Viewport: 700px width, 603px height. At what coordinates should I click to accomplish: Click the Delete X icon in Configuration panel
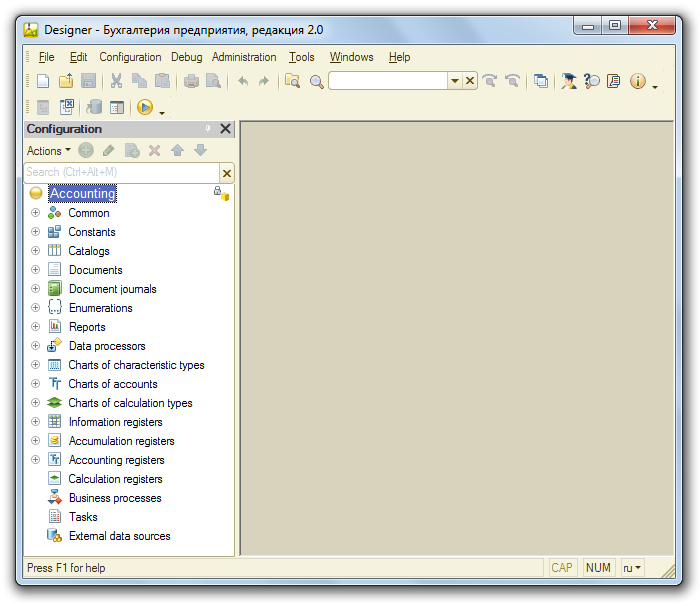tap(154, 150)
